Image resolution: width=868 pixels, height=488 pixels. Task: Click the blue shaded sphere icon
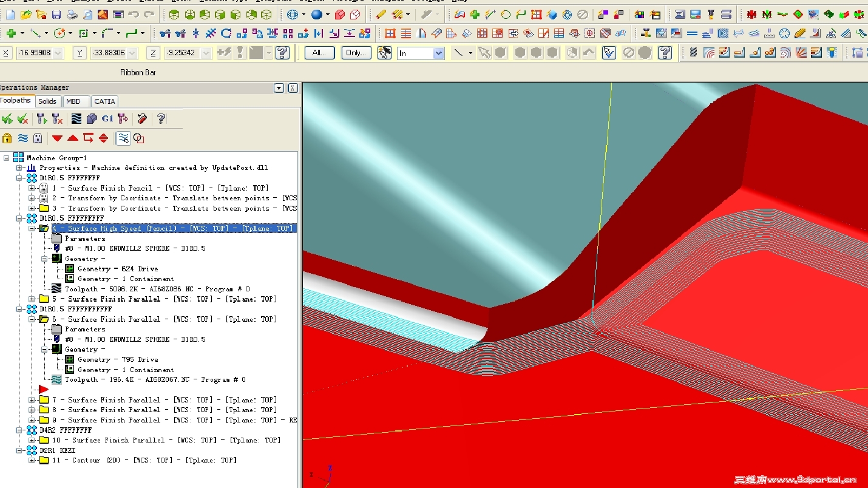click(x=317, y=14)
